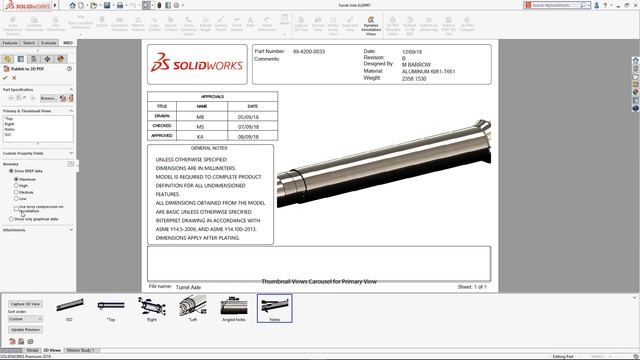Click the Save disk icon
The height and width of the screenshot is (360, 640).
click(x=107, y=5)
